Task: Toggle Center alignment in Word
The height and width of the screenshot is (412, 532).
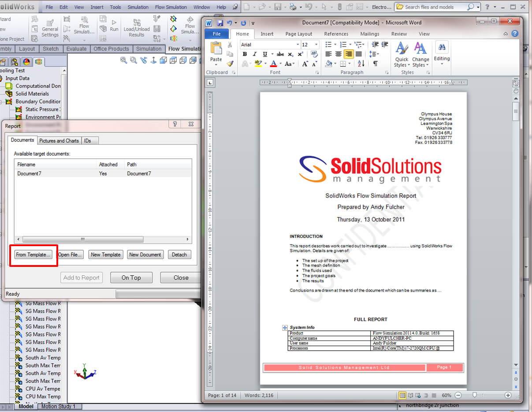Action: point(339,54)
